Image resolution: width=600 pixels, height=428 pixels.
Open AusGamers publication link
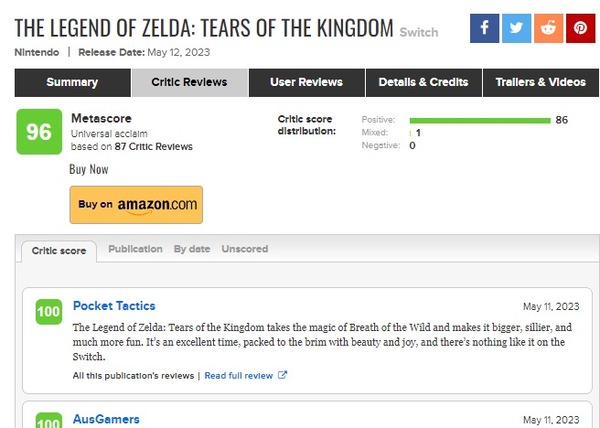tap(106, 419)
